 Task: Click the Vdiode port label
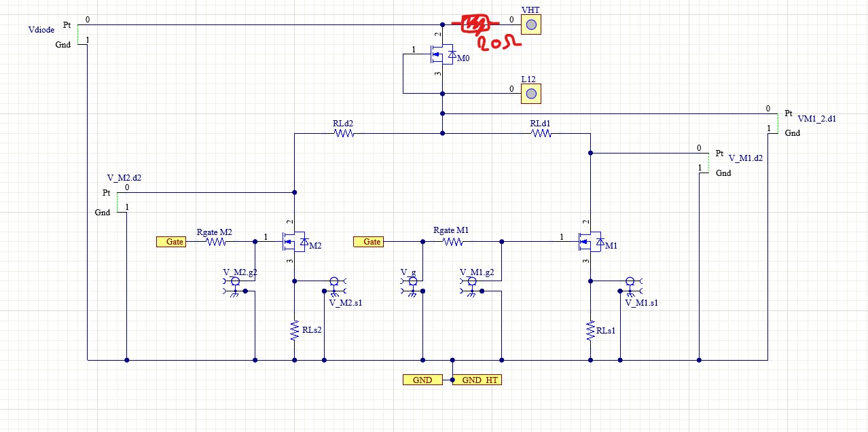(x=41, y=30)
